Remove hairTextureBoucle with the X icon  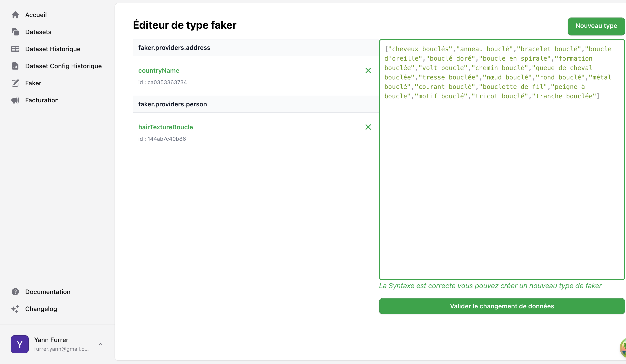(x=368, y=127)
